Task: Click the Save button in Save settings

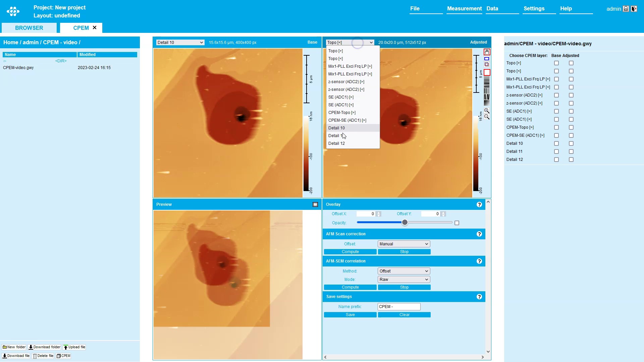Action: [x=350, y=315]
